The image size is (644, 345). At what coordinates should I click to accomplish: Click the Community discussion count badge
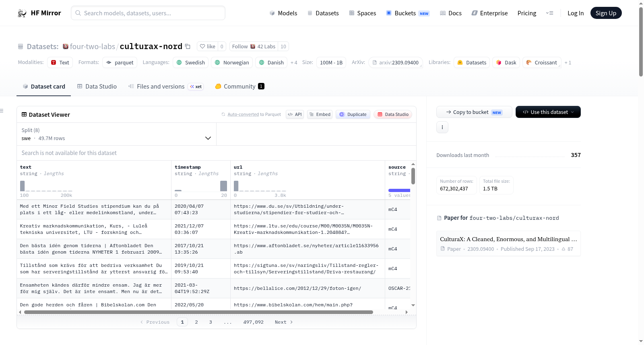[261, 86]
